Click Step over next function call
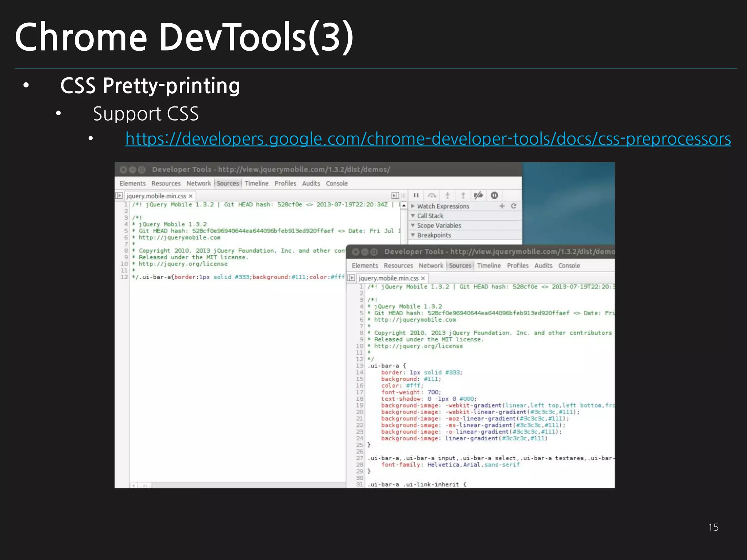Viewport: 747px width, 560px height. pos(432,195)
